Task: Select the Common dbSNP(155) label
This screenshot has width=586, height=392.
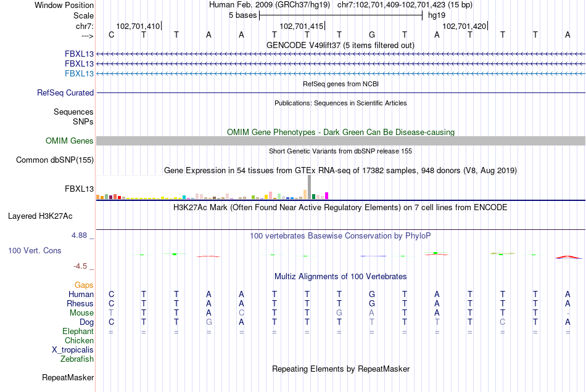Action: pos(54,160)
